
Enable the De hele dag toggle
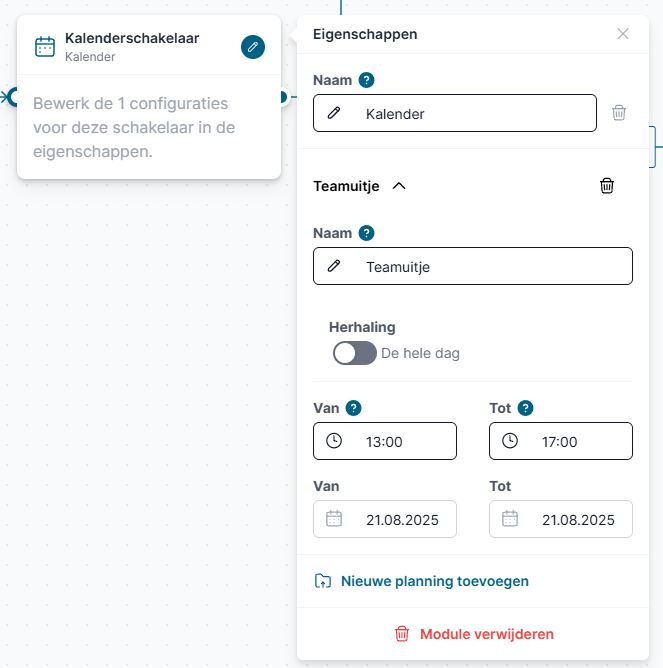[x=355, y=353]
